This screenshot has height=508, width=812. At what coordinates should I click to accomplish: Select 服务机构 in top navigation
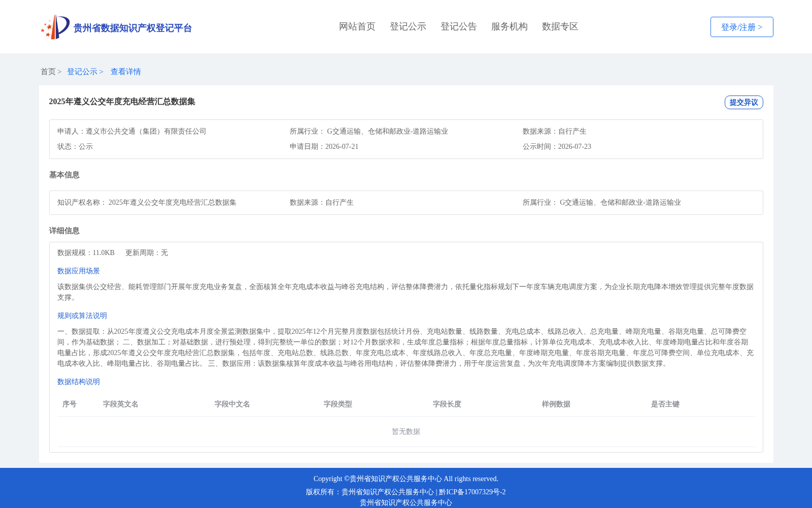point(510,26)
